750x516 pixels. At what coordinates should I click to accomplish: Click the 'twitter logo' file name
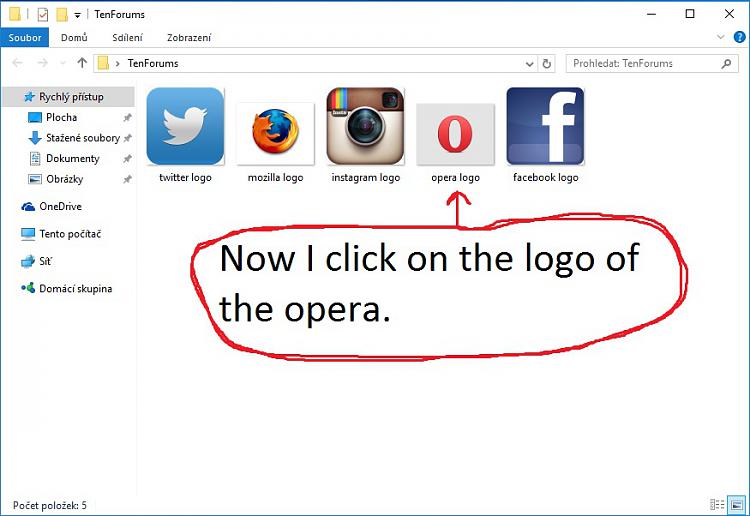[185, 177]
